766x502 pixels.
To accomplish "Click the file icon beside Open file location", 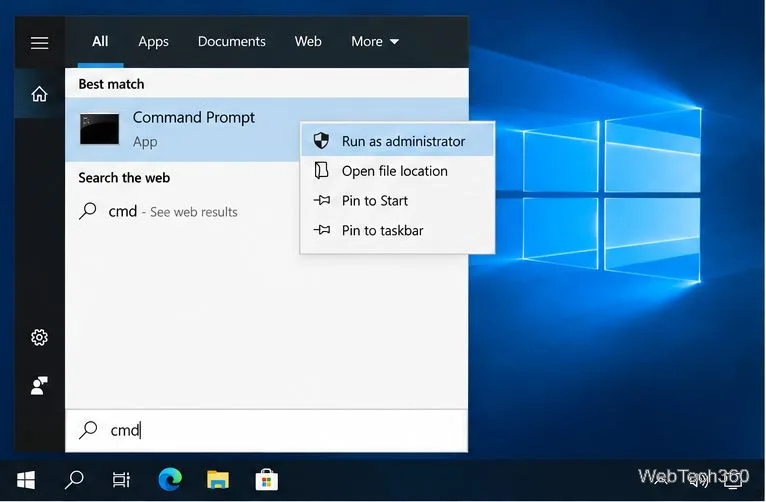I will pyautogui.click(x=321, y=171).
